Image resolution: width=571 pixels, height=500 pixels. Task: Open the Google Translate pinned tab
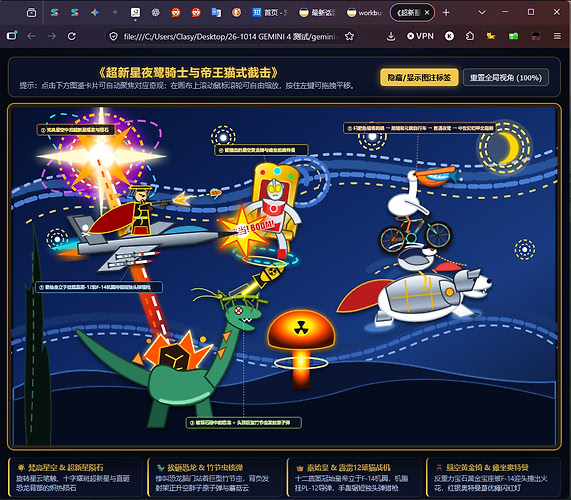click(x=216, y=13)
